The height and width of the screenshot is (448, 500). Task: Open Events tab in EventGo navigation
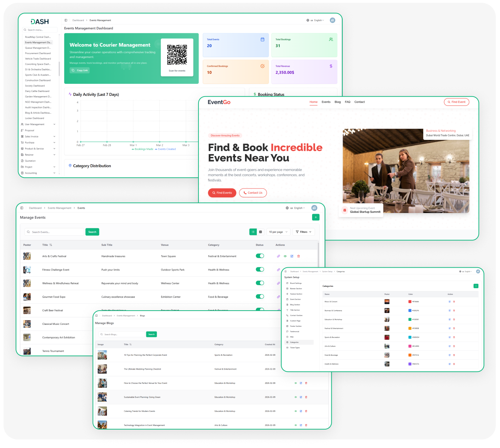tap(326, 102)
